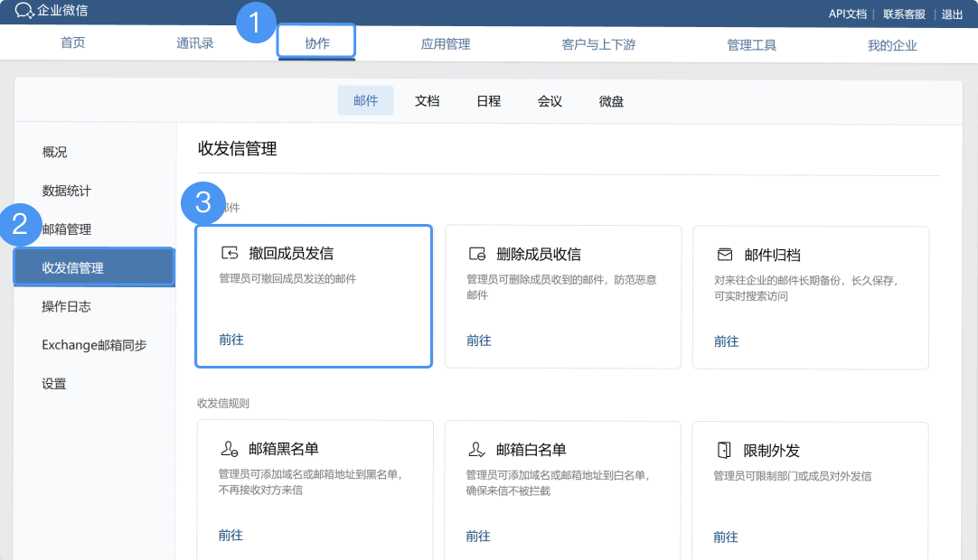Switch to the 日程 sub-tab

(x=488, y=101)
